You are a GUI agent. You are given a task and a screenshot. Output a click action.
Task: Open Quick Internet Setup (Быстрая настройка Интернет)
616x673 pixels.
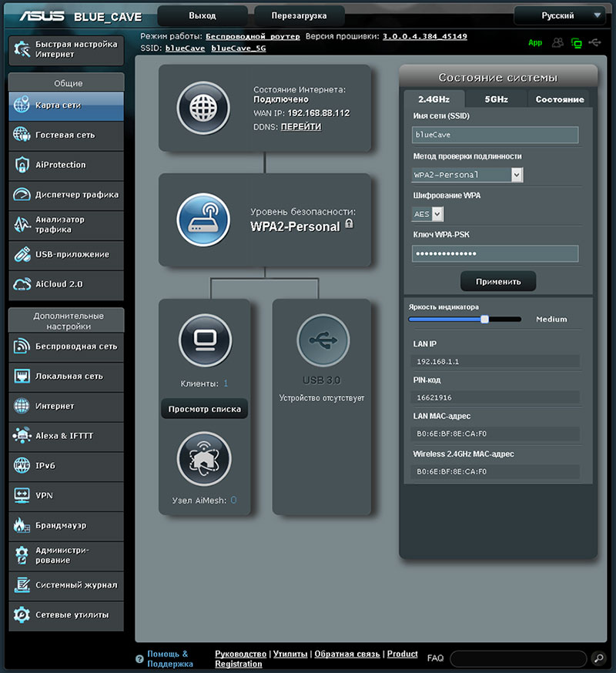pyautogui.click(x=66, y=49)
